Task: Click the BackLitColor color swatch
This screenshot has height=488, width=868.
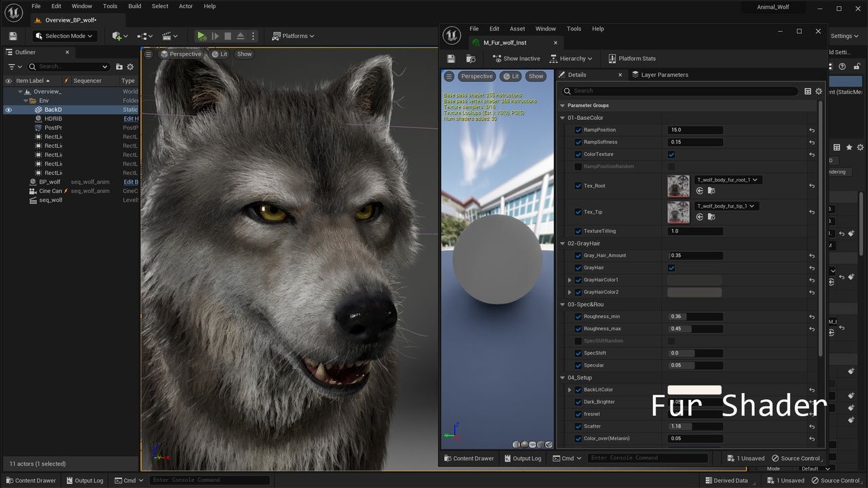Action: coord(694,390)
